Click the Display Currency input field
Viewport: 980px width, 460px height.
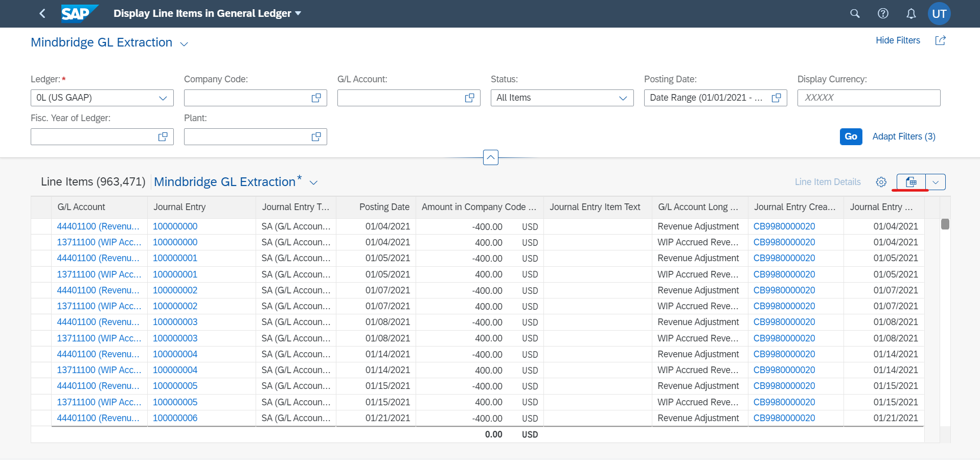pos(869,98)
